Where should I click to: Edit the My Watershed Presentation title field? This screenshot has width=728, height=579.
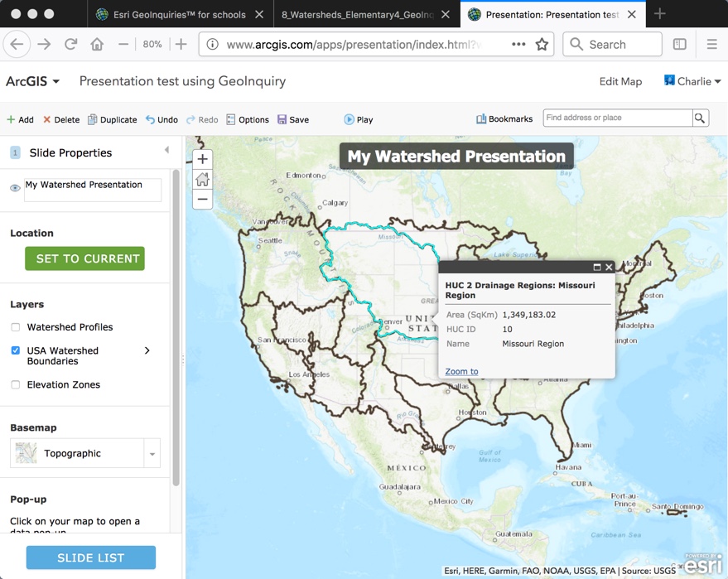93,190
